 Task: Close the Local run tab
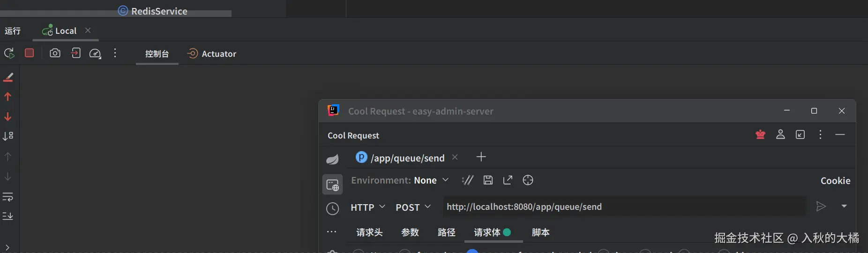88,30
